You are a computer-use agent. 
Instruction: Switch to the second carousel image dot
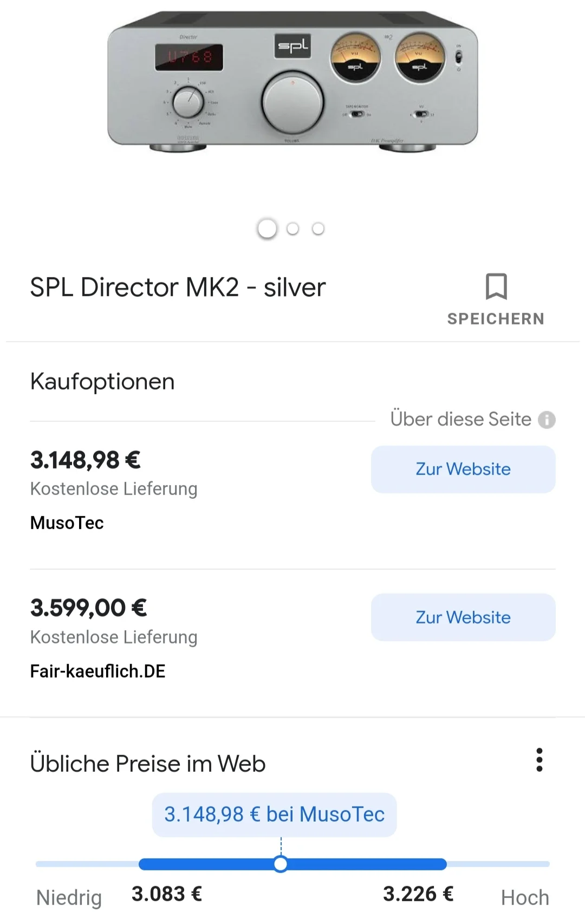point(292,229)
